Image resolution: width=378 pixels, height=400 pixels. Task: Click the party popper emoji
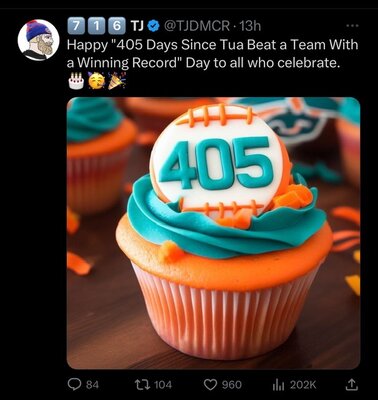pos(117,81)
